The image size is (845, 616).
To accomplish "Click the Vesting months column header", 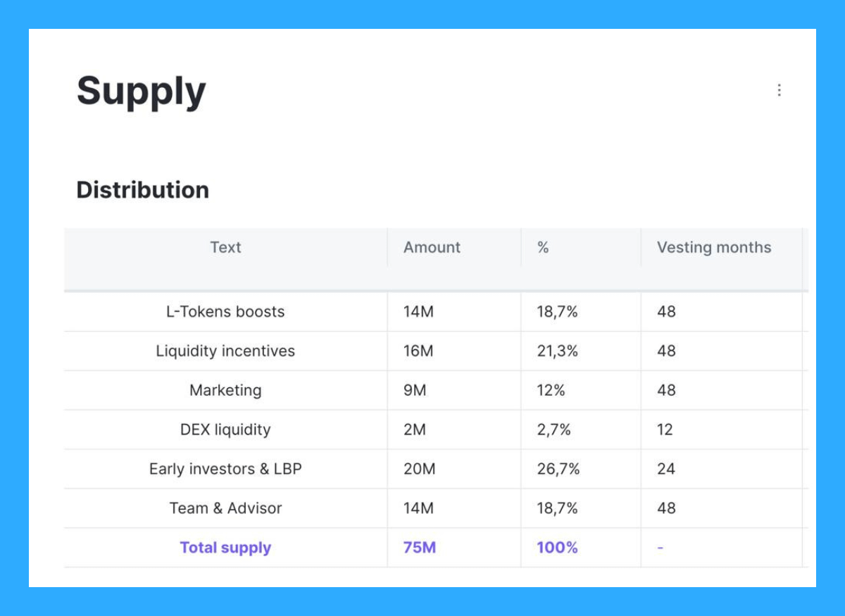I will click(714, 248).
